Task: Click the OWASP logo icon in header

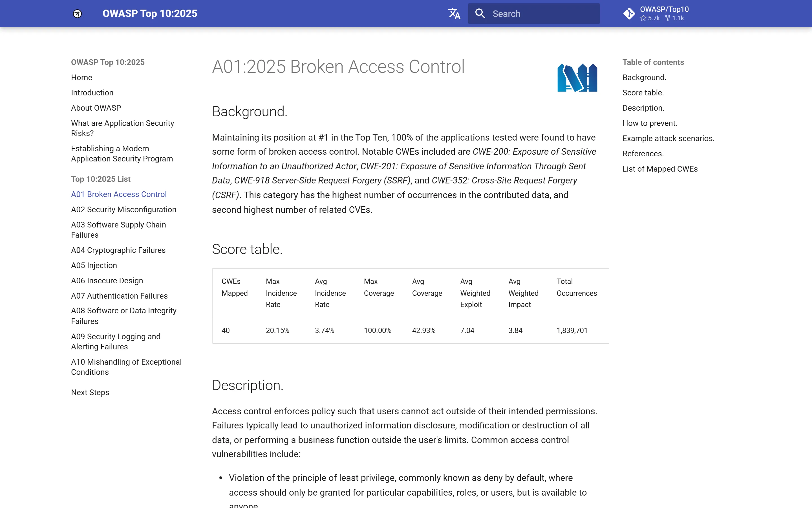Action: (78, 14)
